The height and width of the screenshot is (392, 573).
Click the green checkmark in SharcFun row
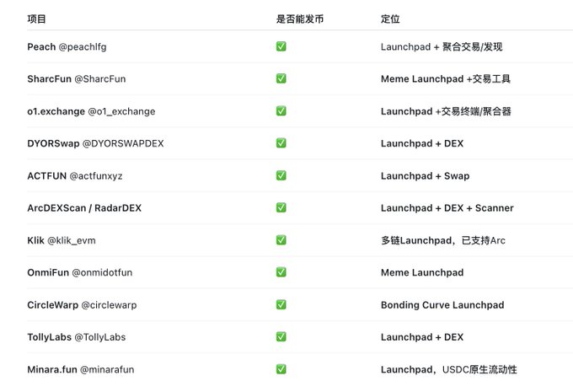pyautogui.click(x=281, y=78)
